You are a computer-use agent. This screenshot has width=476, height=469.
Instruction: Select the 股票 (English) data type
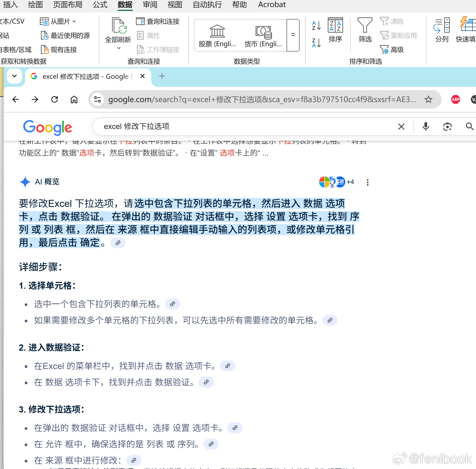217,36
